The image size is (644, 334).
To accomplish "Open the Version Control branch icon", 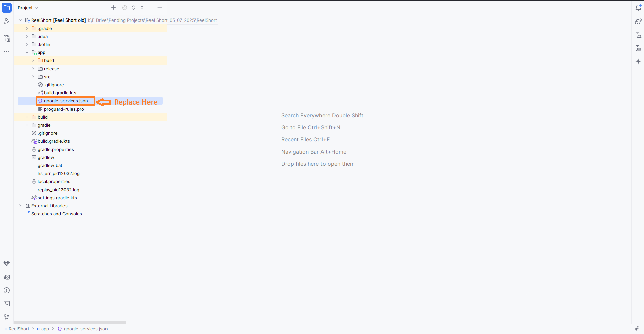I will 7,317.
